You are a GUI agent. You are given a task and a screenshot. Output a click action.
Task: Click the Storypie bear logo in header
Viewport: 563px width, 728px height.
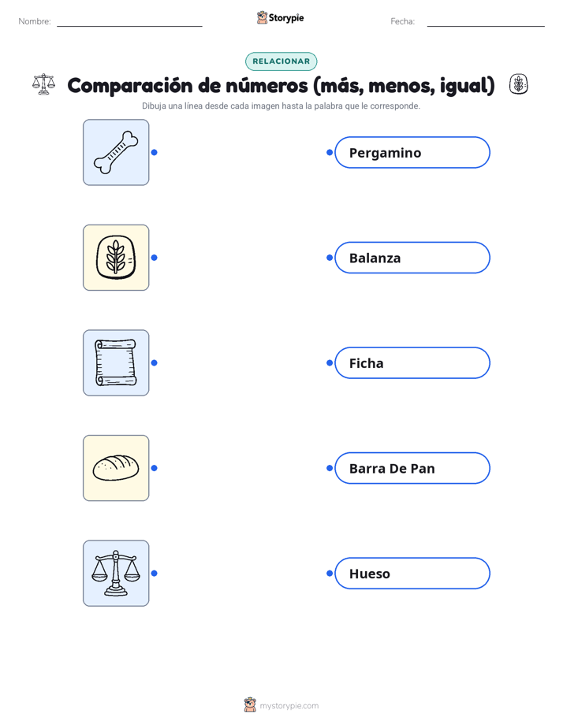(263, 17)
